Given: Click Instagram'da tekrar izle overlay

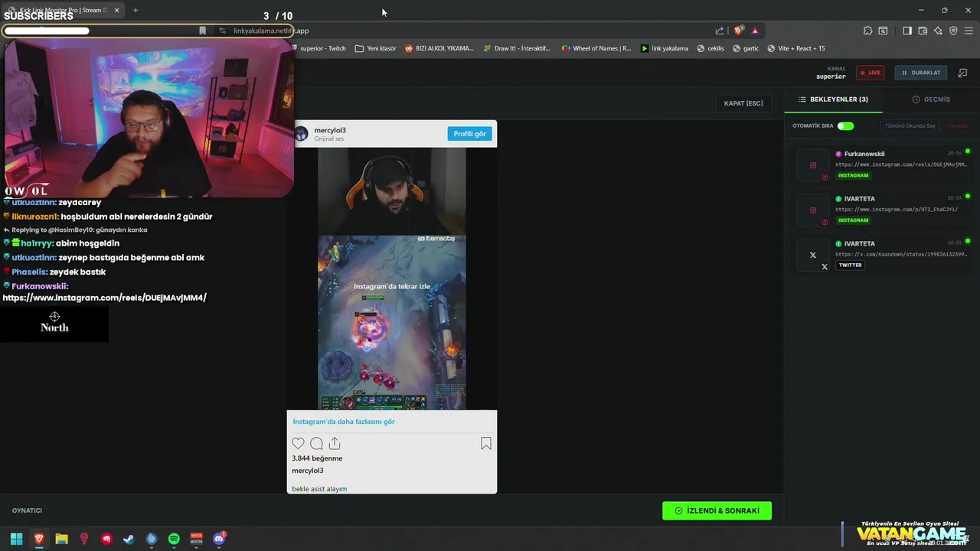Looking at the screenshot, I should click(391, 286).
